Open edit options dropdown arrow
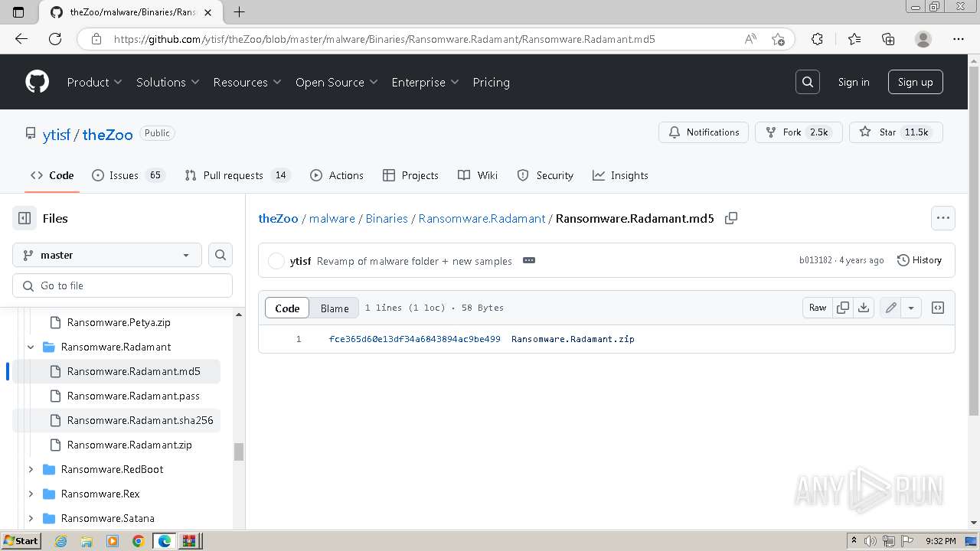 pyautogui.click(x=911, y=308)
